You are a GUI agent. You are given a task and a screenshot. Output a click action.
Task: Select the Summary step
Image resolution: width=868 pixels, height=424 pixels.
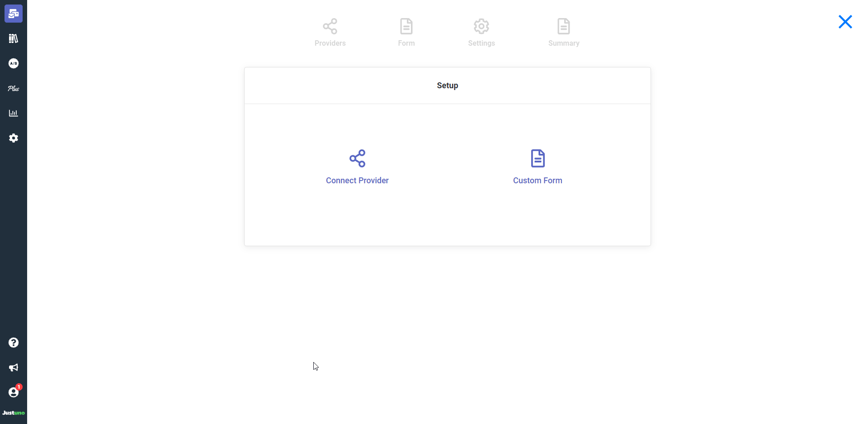[564, 33]
